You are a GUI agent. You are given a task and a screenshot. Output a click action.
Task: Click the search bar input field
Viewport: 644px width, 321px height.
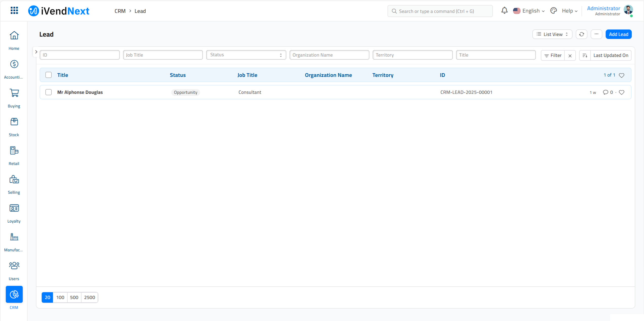click(x=440, y=11)
